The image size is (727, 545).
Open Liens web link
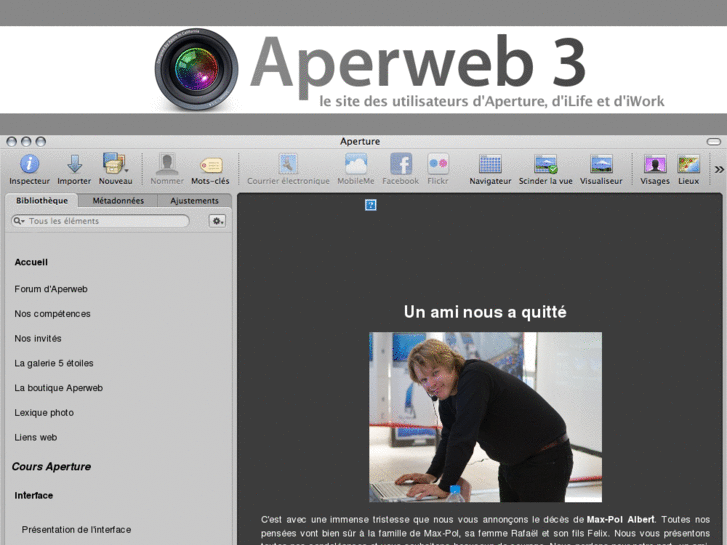click(x=36, y=437)
